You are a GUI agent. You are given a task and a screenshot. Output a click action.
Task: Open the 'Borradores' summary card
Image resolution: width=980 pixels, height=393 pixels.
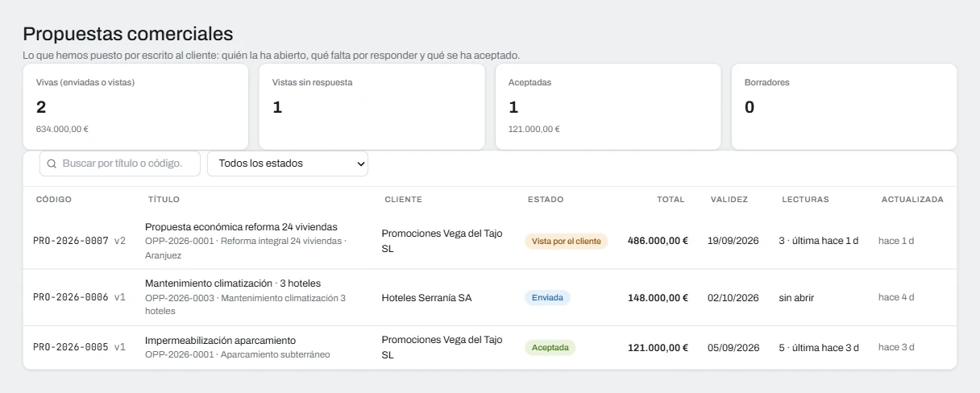(x=844, y=107)
